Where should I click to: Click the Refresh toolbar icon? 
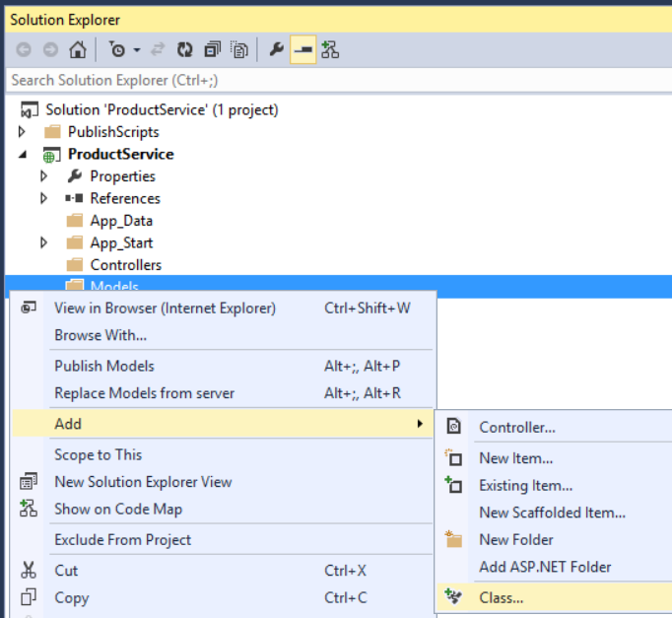[184, 50]
